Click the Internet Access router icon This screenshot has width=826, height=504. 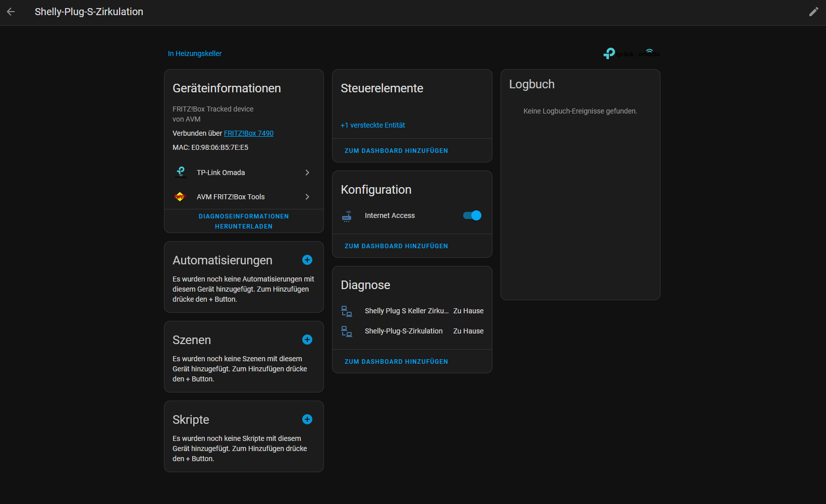347,216
